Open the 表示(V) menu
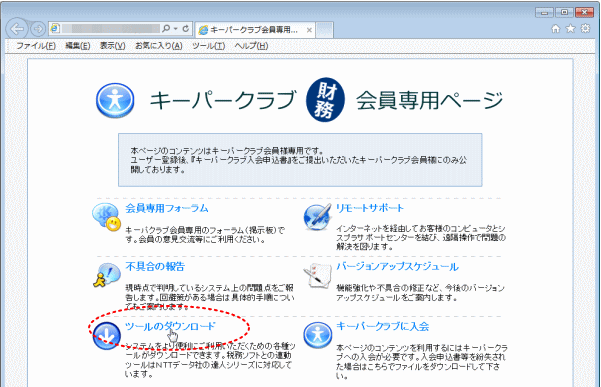The height and width of the screenshot is (387, 601). 112,46
